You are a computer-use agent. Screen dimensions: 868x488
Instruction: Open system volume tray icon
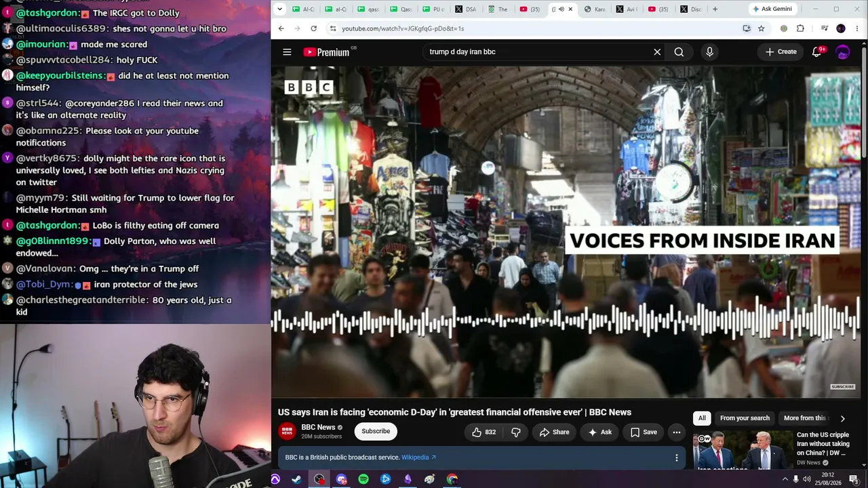pos(806,479)
